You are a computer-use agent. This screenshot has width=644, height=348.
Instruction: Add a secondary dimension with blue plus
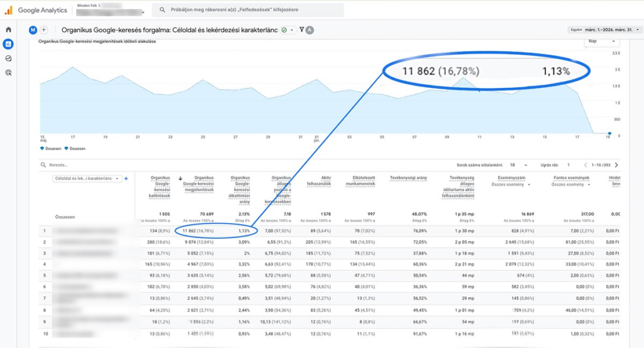(x=126, y=178)
